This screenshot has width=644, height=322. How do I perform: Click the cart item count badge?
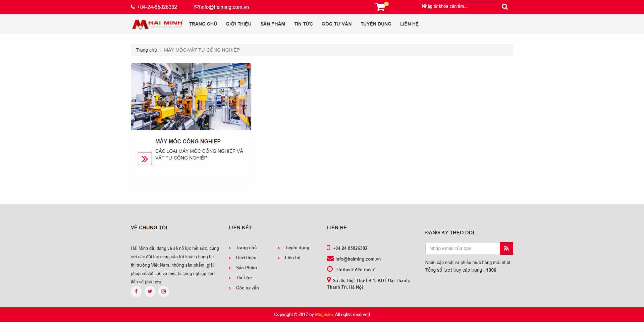[386, 4]
